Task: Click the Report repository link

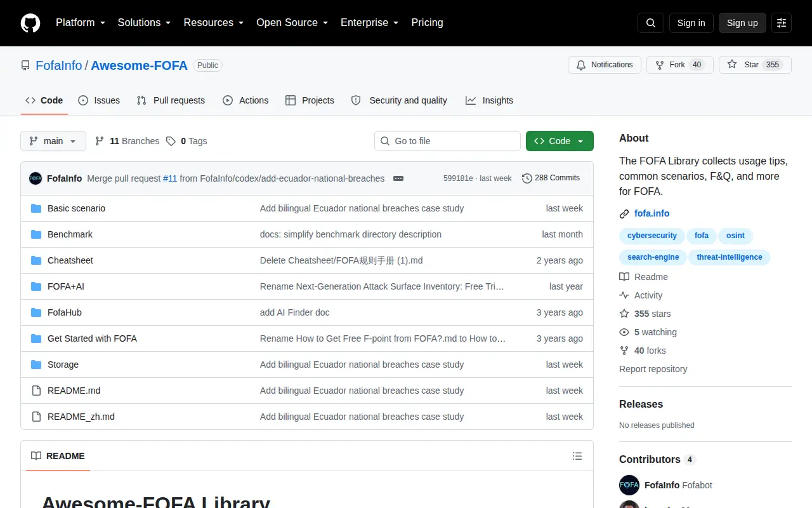Action: [x=653, y=369]
